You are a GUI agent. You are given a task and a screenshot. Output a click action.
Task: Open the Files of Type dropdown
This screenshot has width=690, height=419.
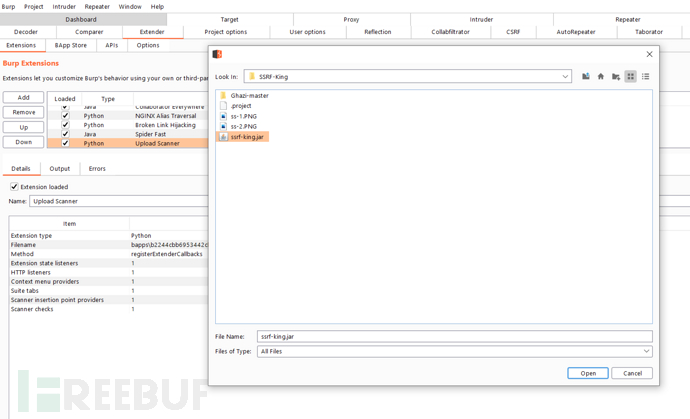click(646, 351)
